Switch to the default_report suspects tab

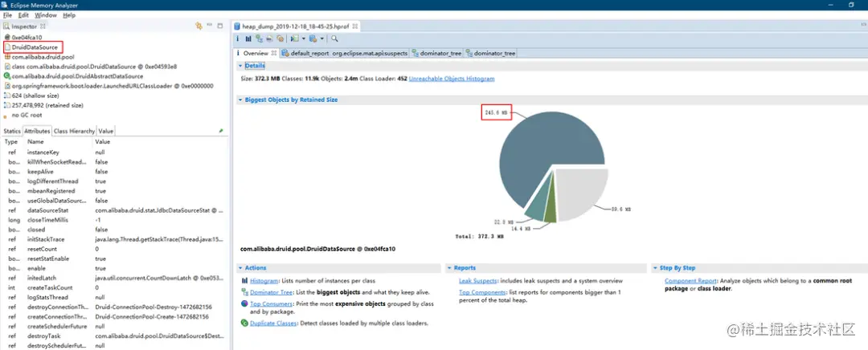point(344,54)
